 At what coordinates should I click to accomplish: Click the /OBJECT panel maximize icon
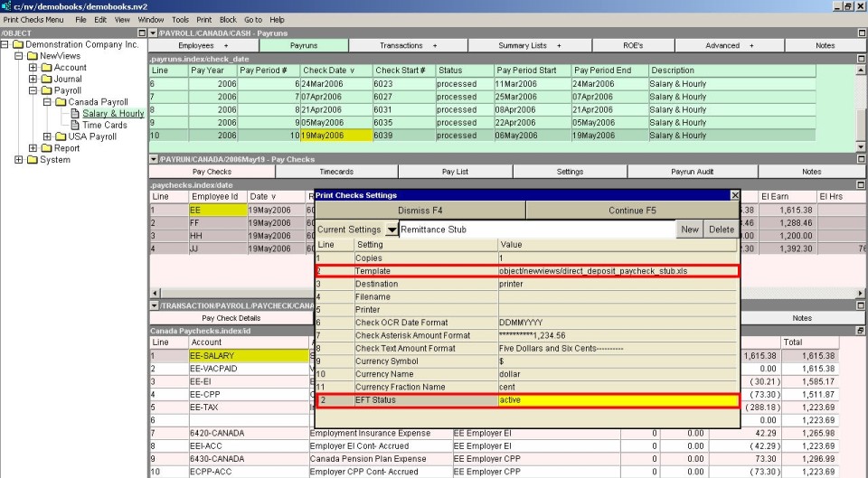[142, 33]
